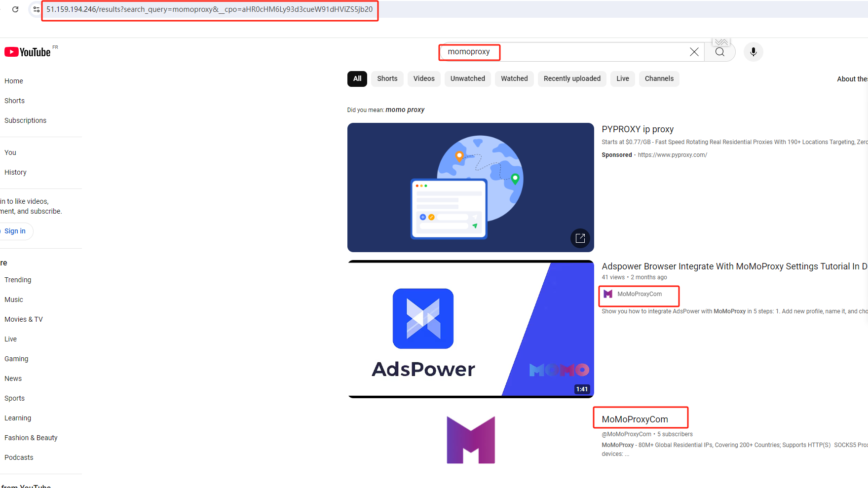Viewport: 868px width, 488px height.
Task: Click the "momo proxy" suggestion link
Action: (x=405, y=110)
